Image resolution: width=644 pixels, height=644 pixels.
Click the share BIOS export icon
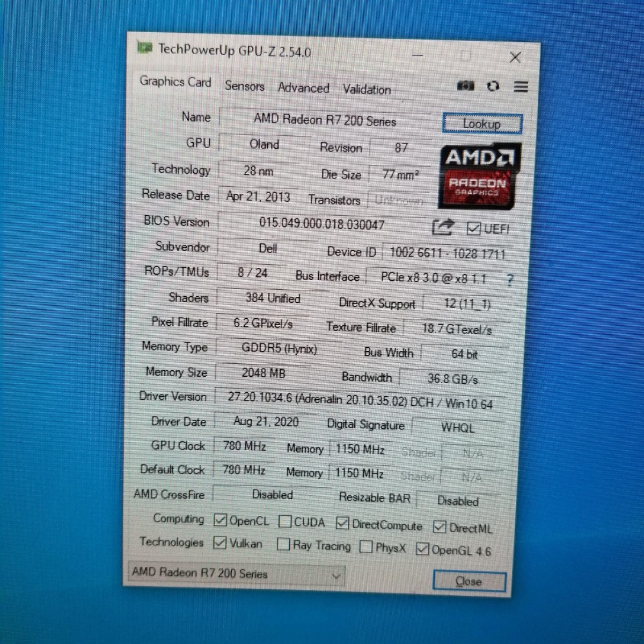click(x=443, y=228)
